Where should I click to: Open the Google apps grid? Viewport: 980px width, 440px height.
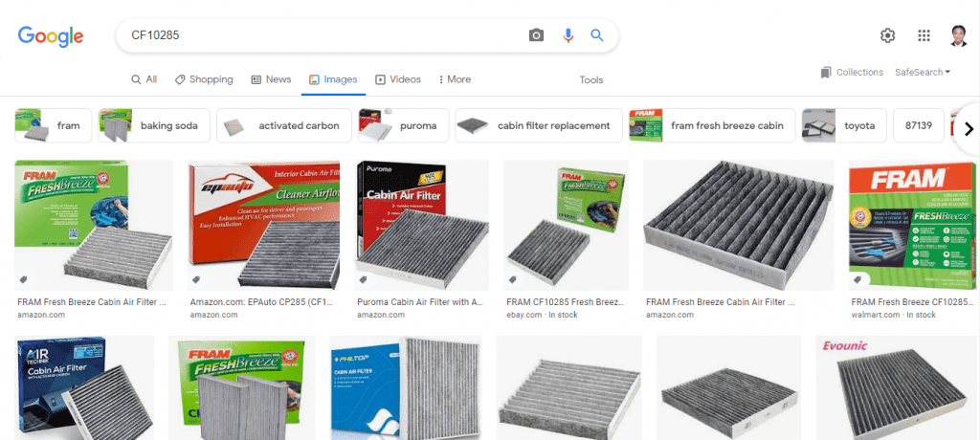pyautogui.click(x=924, y=35)
